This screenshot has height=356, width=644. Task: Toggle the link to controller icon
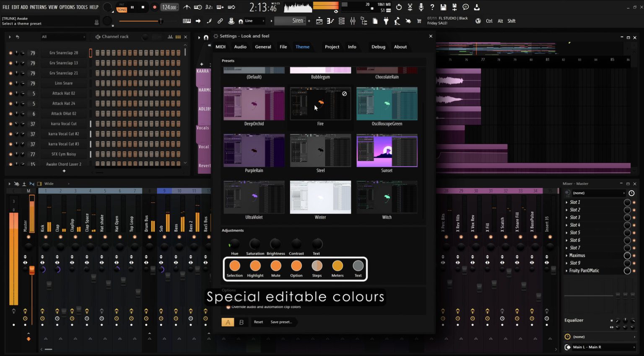(x=220, y=21)
